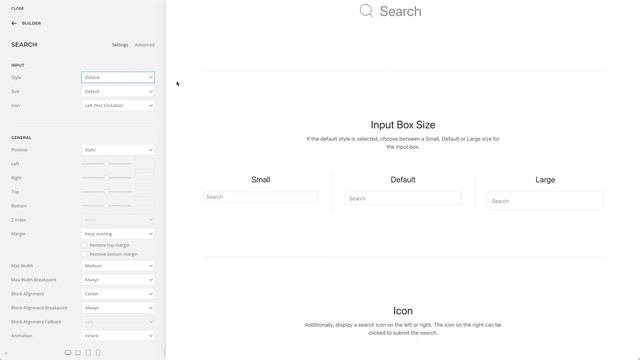Open the Z Index dropdown

118,220
